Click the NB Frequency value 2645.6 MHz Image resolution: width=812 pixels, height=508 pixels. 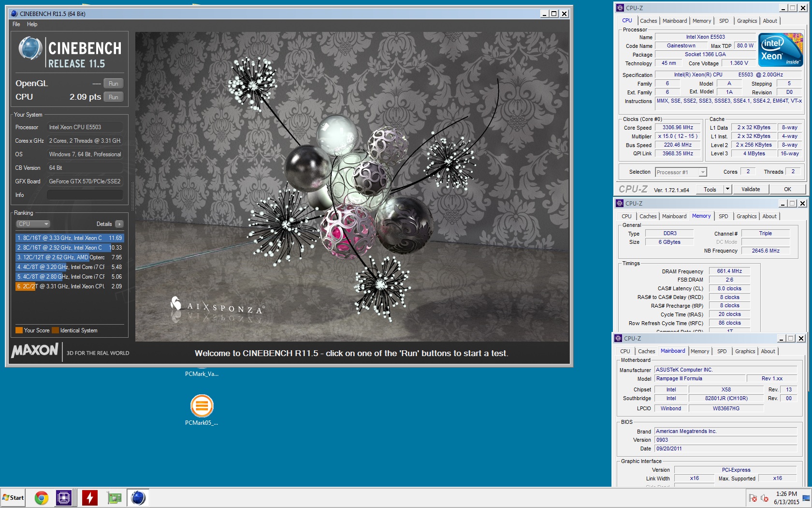766,251
